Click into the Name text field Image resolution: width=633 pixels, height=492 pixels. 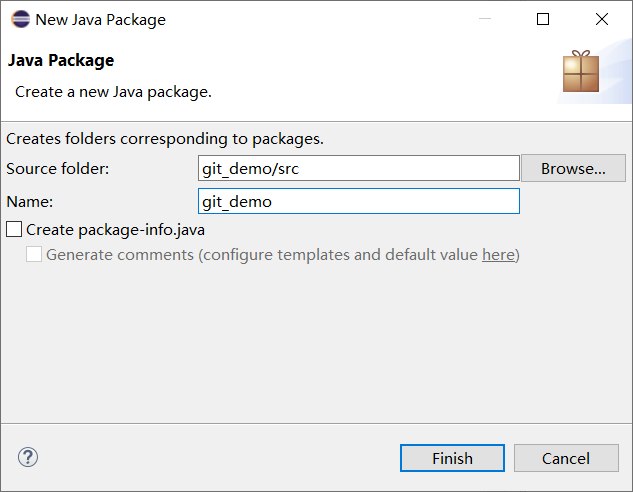(x=359, y=202)
